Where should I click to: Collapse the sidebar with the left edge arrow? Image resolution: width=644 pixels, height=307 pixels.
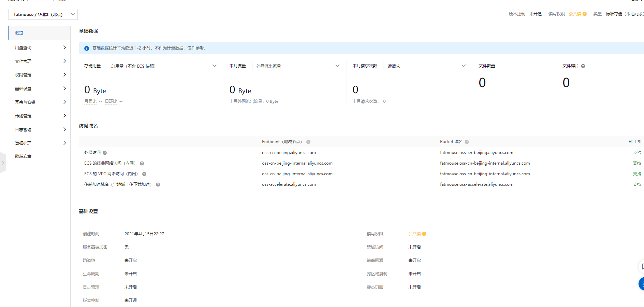(3, 163)
